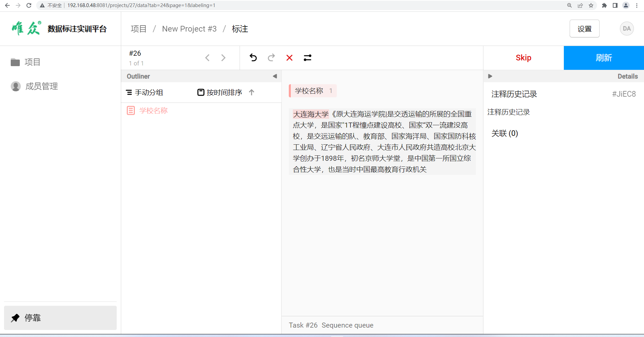Click the redo arrow icon
Screen dimensions: 644x337
coord(271,58)
